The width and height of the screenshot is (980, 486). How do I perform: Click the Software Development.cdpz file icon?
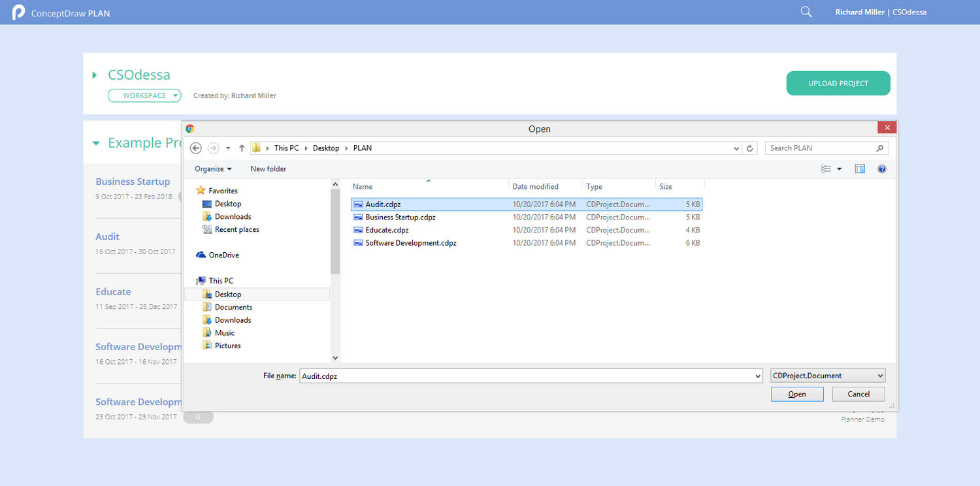click(358, 243)
